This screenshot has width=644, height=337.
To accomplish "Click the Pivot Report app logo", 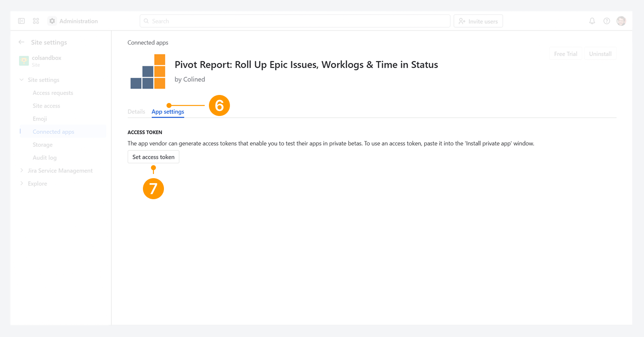I will point(148,71).
